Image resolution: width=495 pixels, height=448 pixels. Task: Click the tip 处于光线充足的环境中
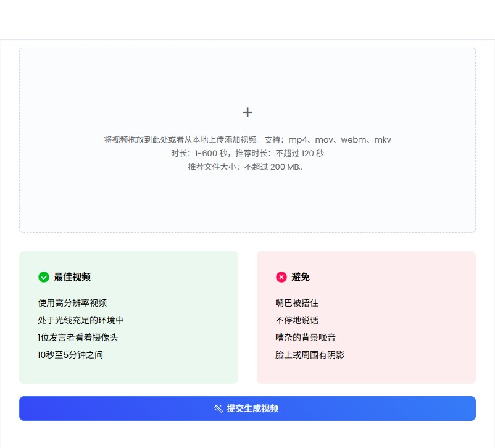pyautogui.click(x=81, y=320)
